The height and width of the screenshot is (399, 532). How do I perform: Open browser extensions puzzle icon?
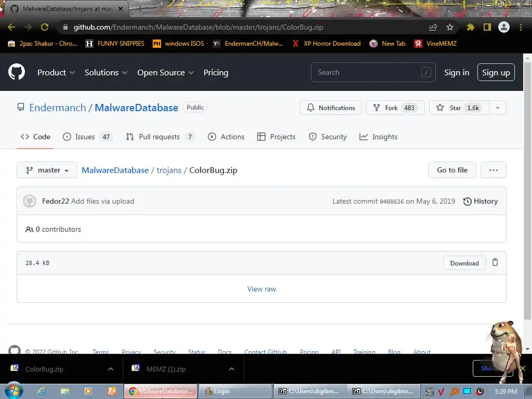(x=470, y=27)
